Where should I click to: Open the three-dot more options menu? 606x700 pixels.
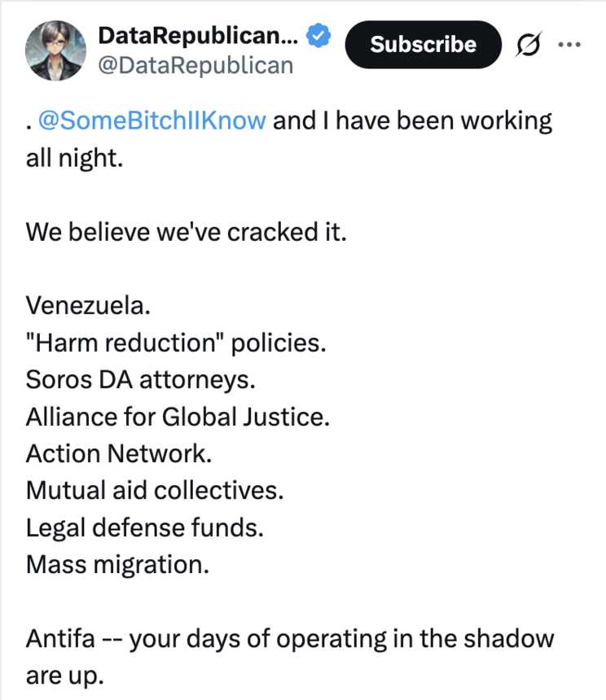573,44
